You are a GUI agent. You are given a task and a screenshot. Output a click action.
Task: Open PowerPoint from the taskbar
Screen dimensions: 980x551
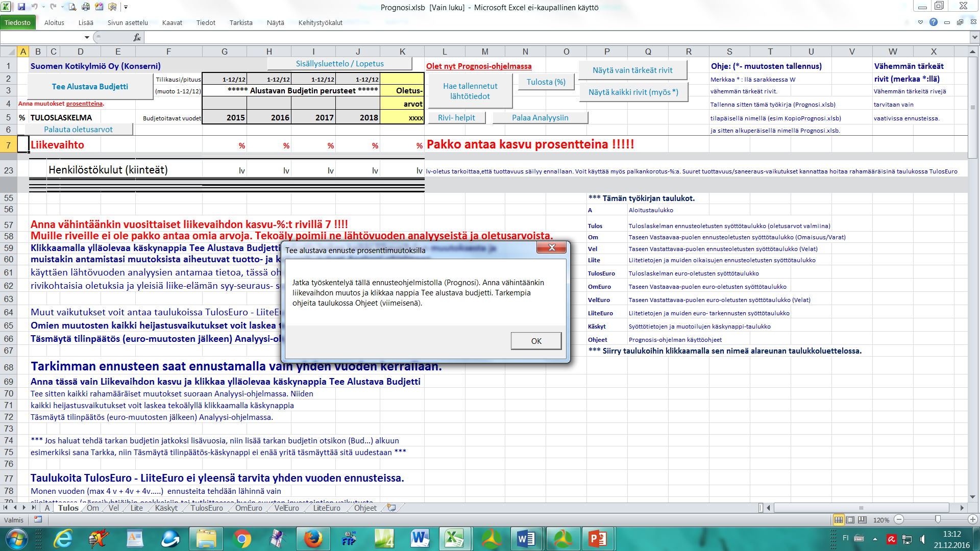point(597,539)
